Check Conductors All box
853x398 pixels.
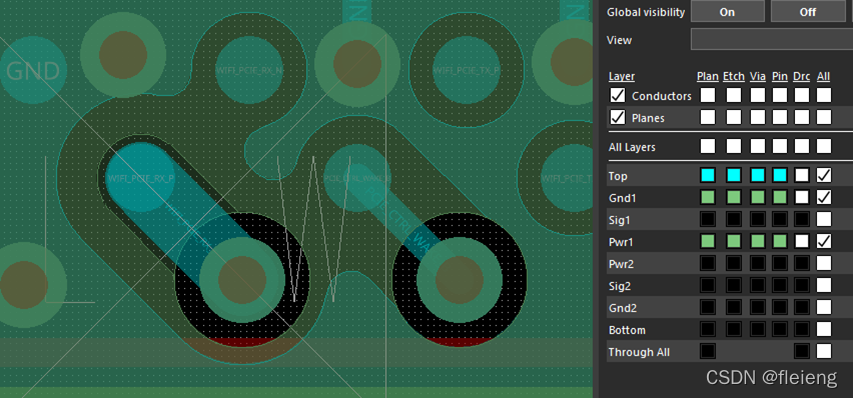coord(824,95)
